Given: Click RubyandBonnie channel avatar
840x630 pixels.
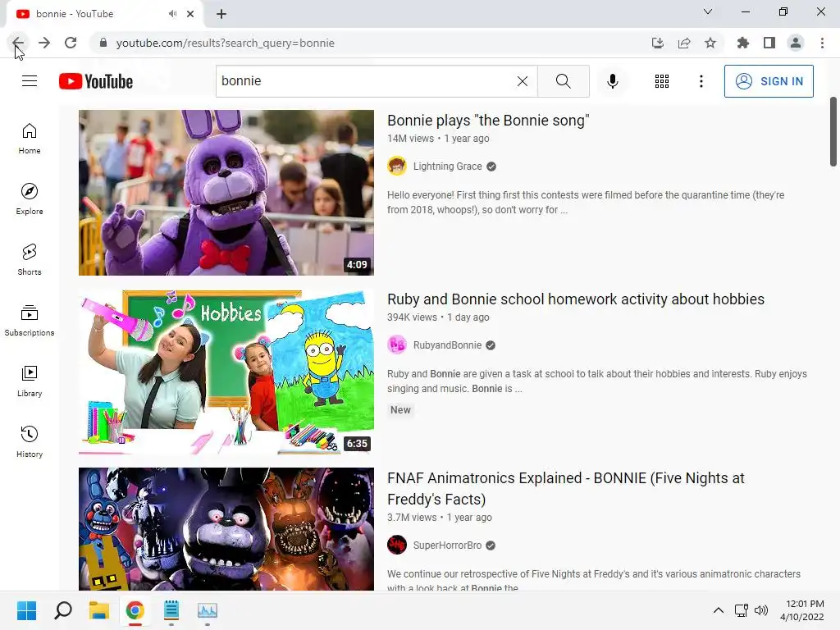Looking at the screenshot, I should click(x=397, y=345).
